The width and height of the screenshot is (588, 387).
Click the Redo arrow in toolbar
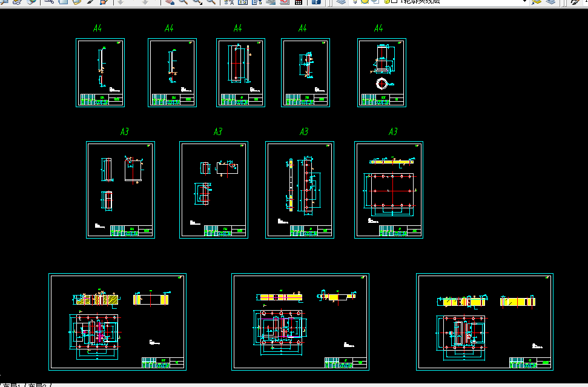click(145, 1)
